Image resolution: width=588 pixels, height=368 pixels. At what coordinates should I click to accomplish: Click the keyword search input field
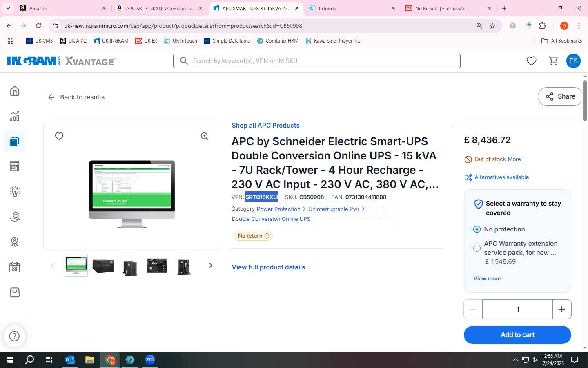pos(317,61)
